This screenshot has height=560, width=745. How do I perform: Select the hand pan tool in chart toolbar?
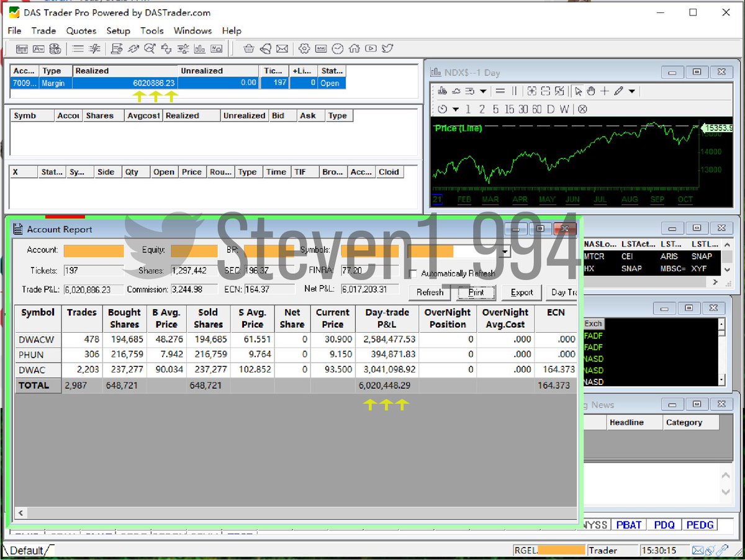point(590,91)
